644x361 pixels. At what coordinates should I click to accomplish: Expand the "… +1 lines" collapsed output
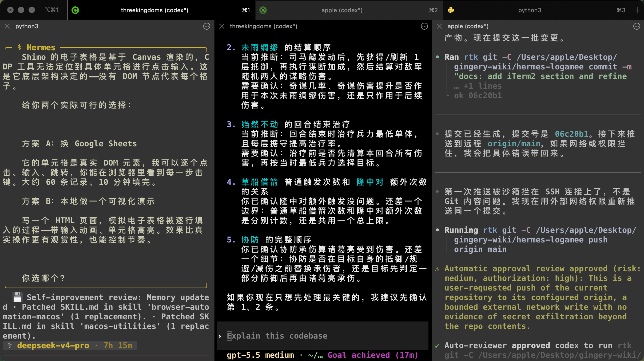point(478,86)
